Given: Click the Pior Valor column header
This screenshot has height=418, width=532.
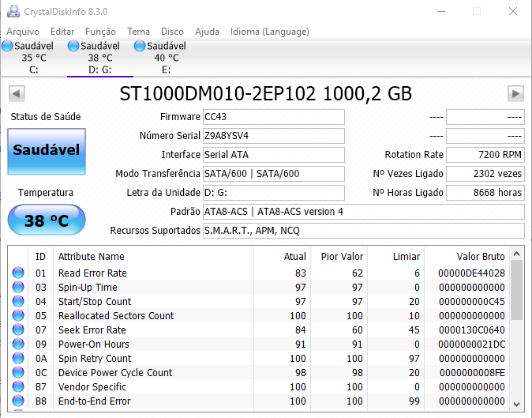Looking at the screenshot, I should [339, 256].
